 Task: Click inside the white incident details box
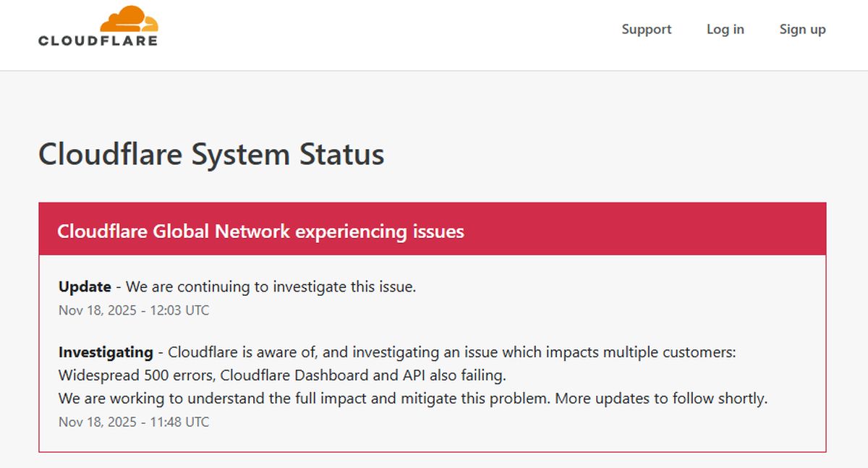click(434, 333)
